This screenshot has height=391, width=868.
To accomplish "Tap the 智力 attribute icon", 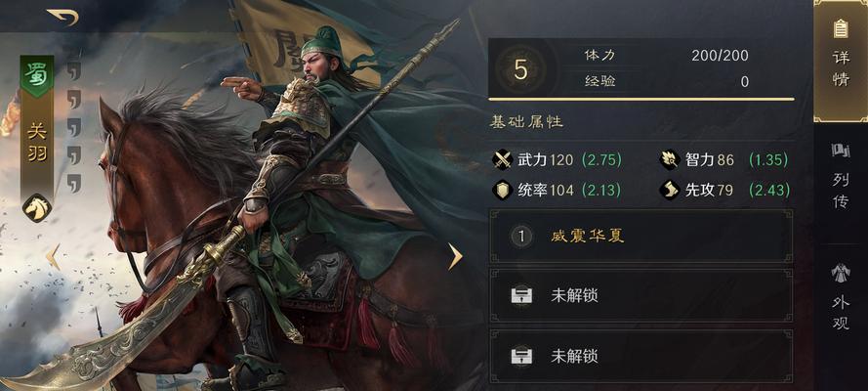I will [670, 160].
